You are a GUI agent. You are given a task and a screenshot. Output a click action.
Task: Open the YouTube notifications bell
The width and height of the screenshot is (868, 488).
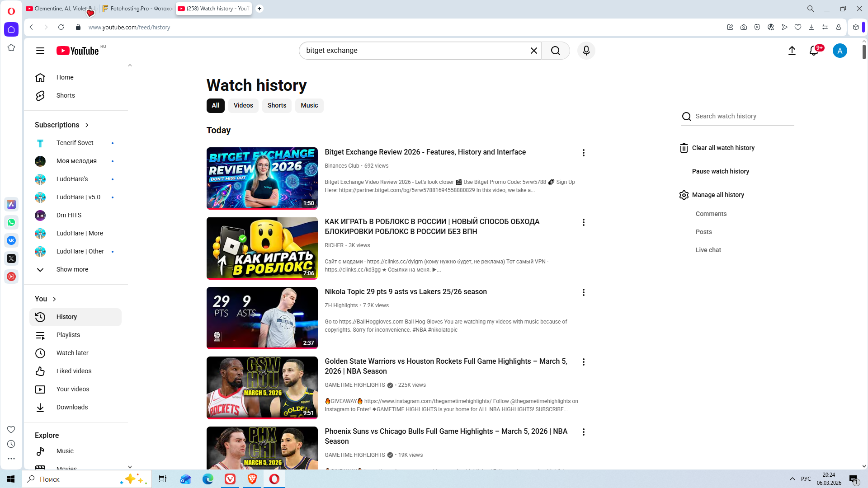(814, 51)
